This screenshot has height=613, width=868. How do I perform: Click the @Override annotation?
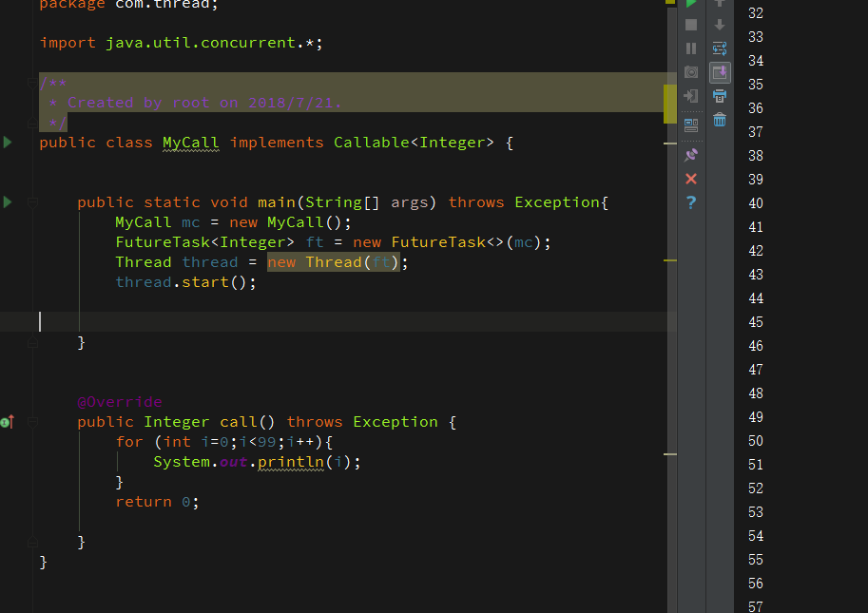(120, 402)
